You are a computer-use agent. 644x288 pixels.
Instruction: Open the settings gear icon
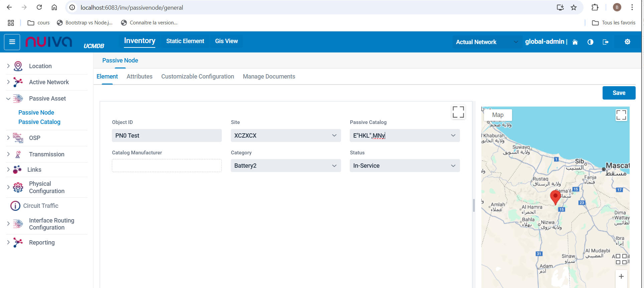627,42
